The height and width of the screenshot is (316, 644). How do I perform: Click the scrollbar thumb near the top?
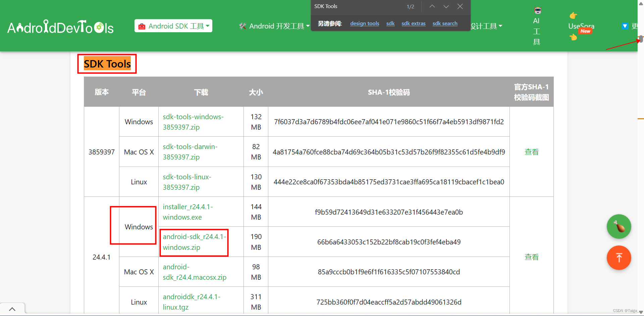coord(641,39)
